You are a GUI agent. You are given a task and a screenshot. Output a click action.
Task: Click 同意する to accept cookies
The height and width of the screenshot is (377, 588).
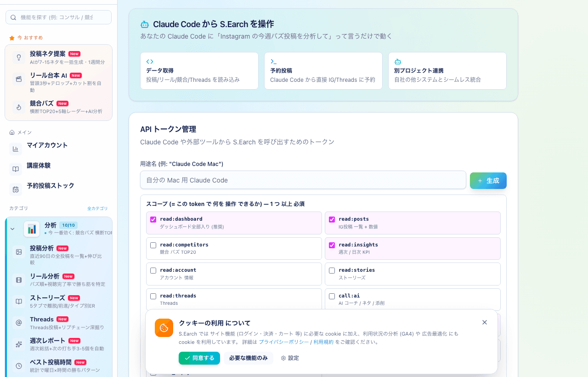click(x=199, y=358)
